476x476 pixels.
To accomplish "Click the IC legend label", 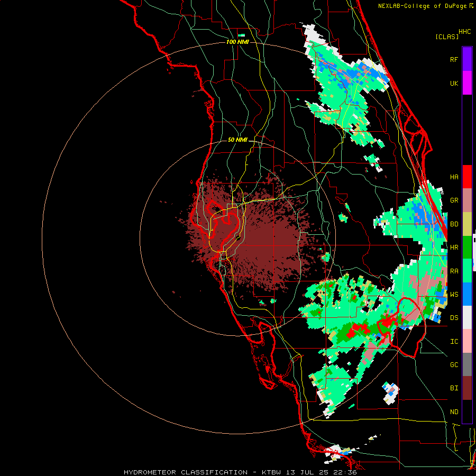I will click(454, 342).
